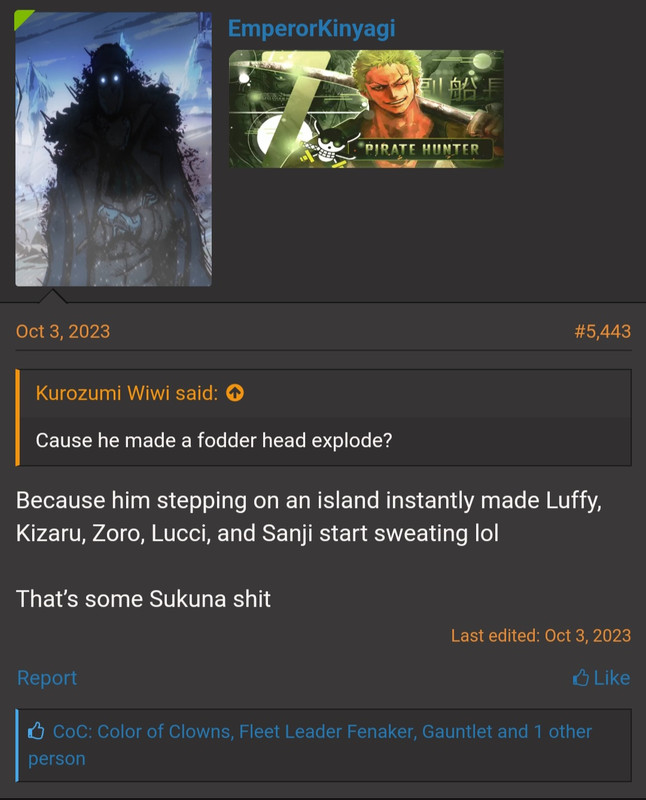Viewport: 646px width, 800px height.
Task: Click the 'That's some Sukuna shit' text
Action: (x=143, y=599)
